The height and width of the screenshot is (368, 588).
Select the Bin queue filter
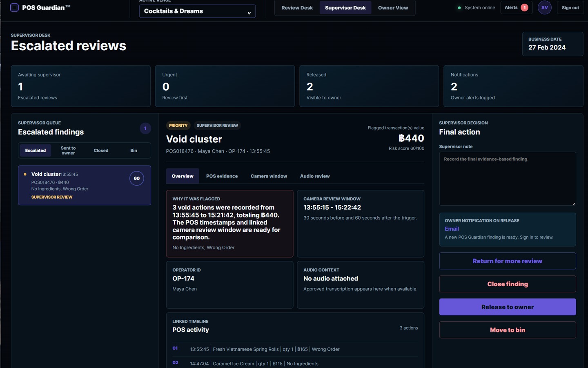[134, 150]
